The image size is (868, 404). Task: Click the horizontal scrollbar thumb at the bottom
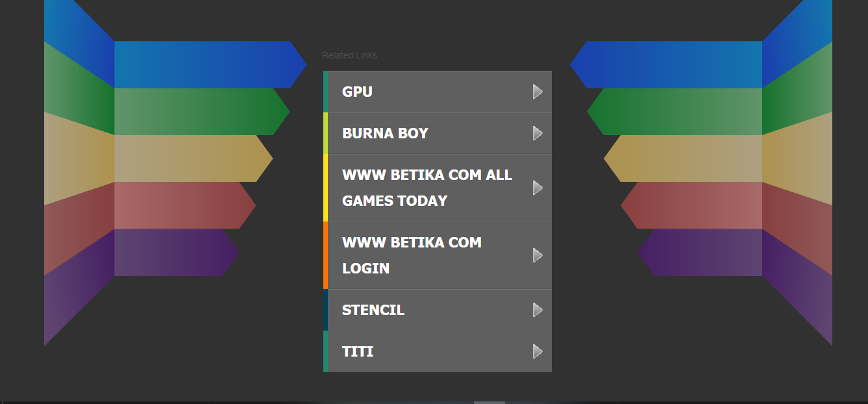click(x=490, y=403)
